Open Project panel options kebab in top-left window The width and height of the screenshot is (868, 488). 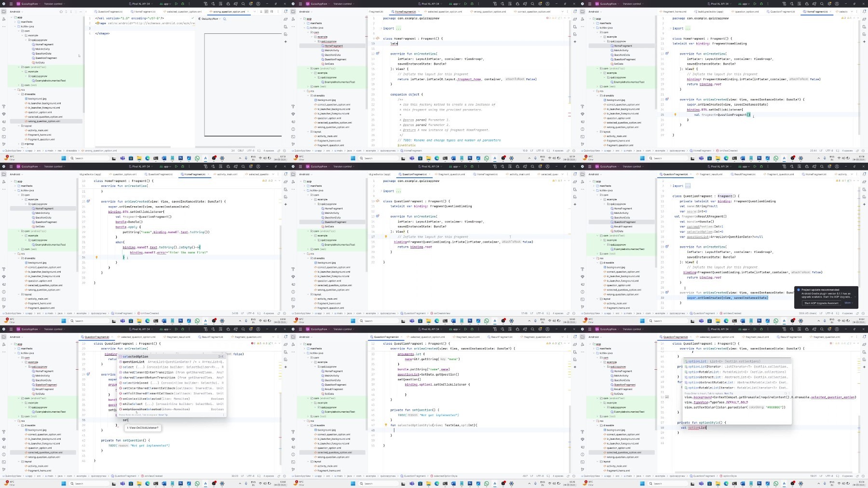(x=76, y=12)
